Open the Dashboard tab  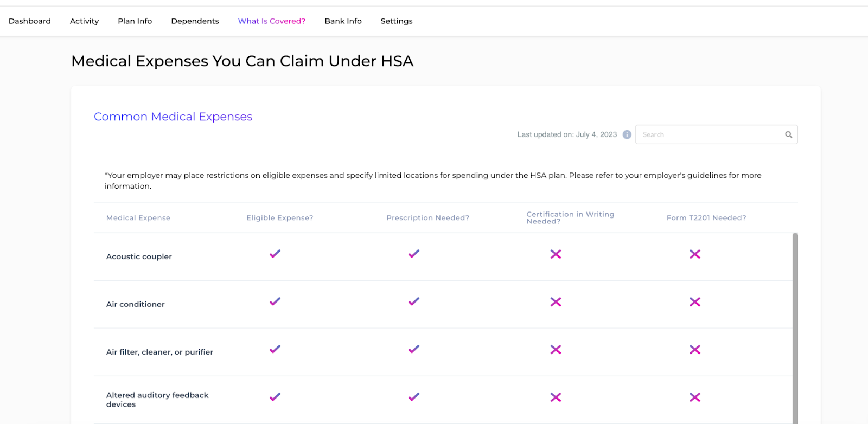[x=30, y=21]
